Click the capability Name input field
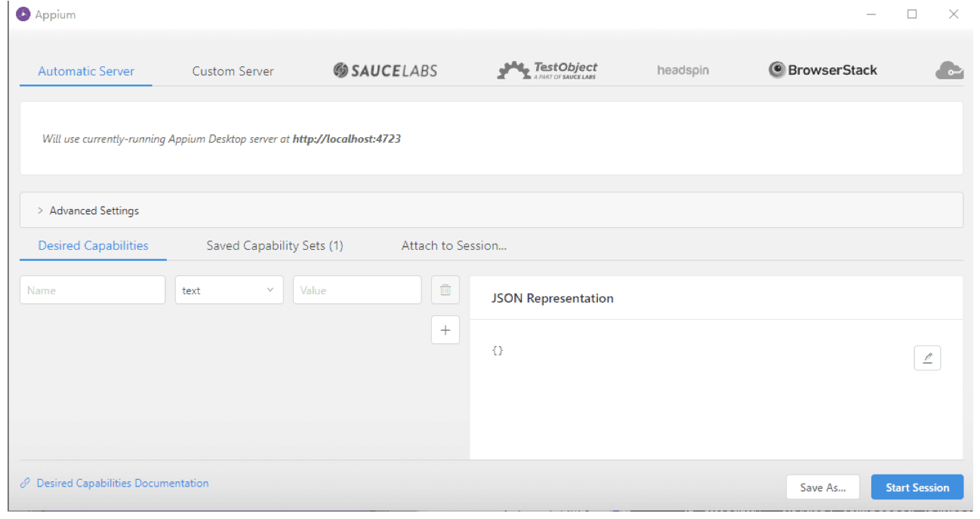Screen dimensions: 980x519 [92, 290]
